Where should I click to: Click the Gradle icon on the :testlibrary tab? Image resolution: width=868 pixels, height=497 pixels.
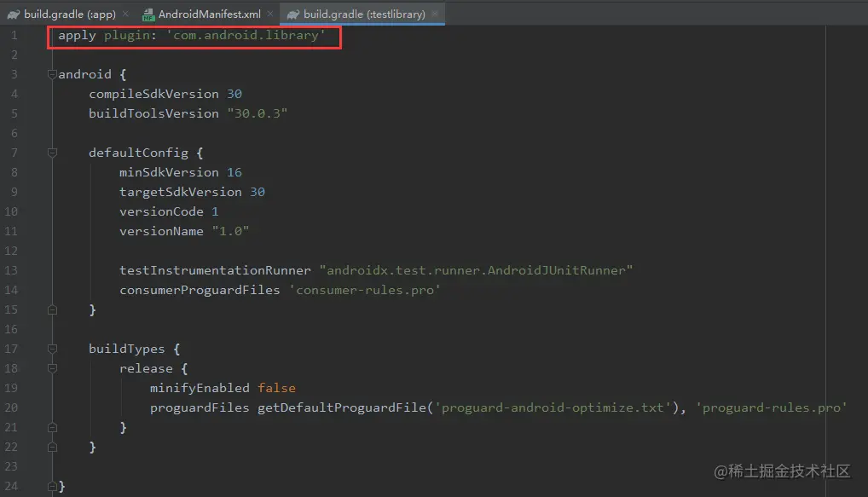293,15
